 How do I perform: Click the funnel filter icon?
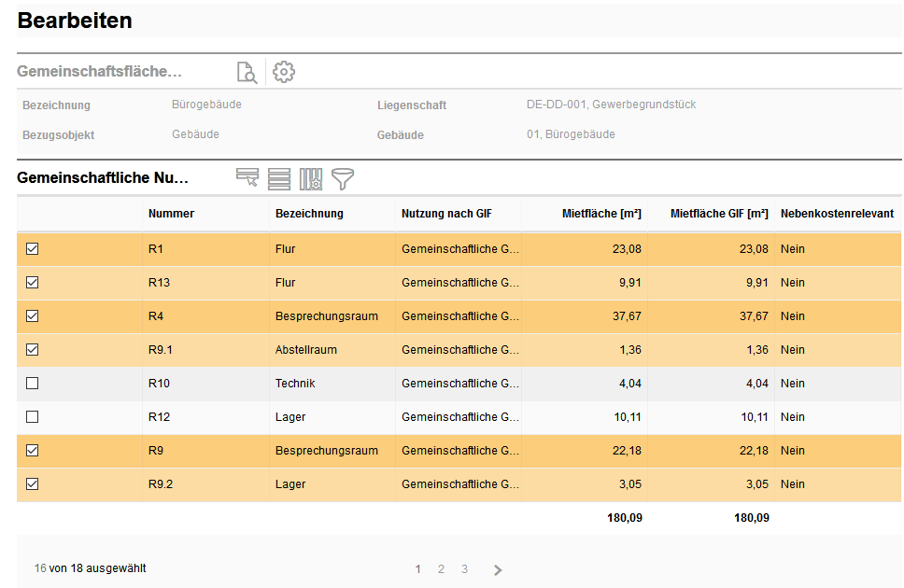pos(343,178)
